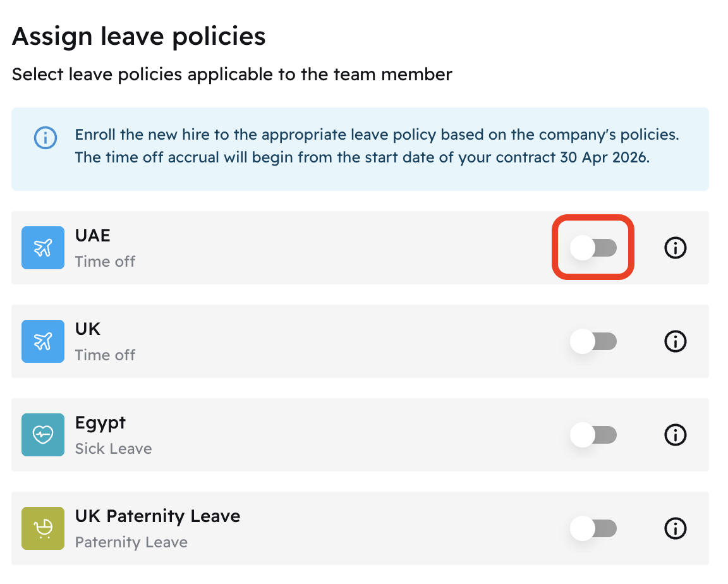
Task: Enable the UAE time off policy toggle
Action: (x=593, y=248)
